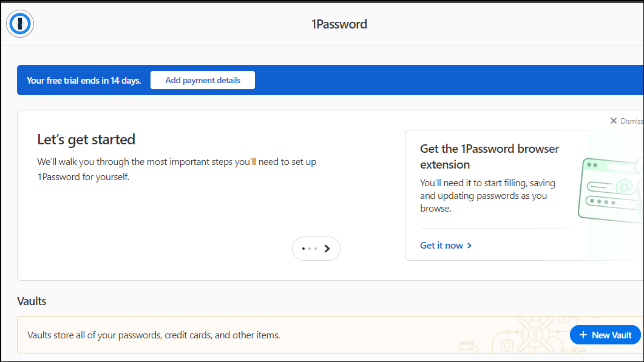This screenshot has height=362, width=644.
Task: Click the faint shield badge illustration
Action: tap(507, 346)
